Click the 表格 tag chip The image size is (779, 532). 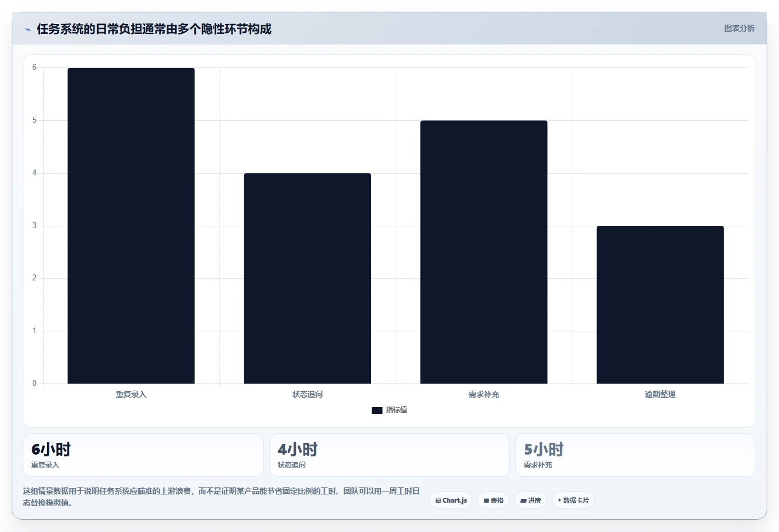pyautogui.click(x=493, y=500)
